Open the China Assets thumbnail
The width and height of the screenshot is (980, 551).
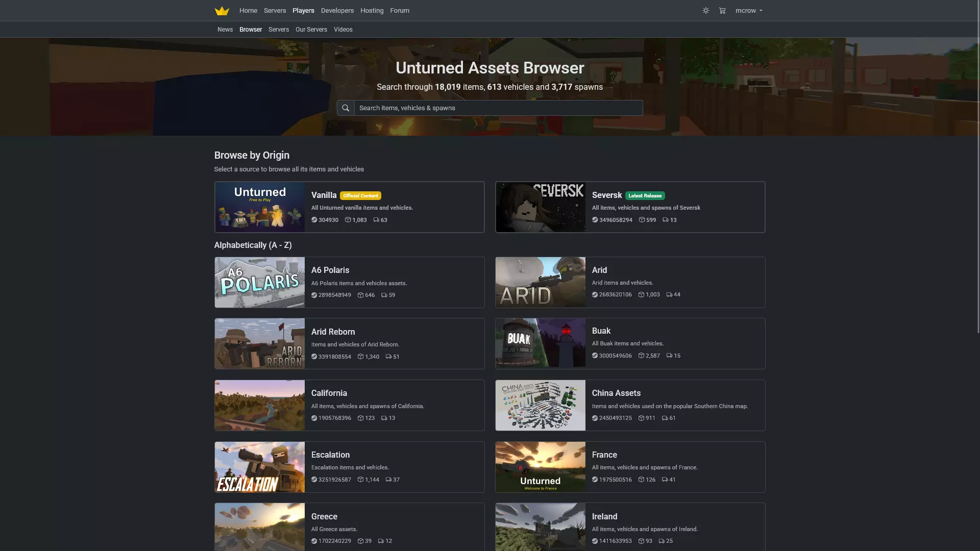[541, 406]
